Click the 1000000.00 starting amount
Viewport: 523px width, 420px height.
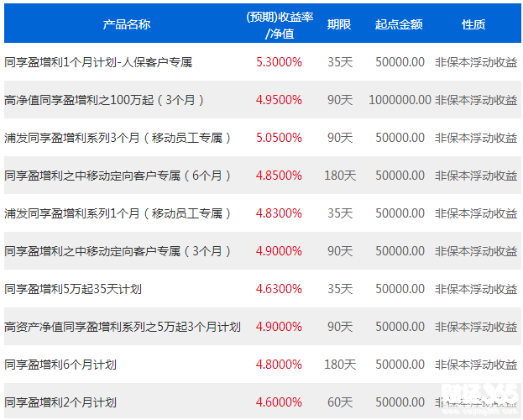tap(400, 100)
